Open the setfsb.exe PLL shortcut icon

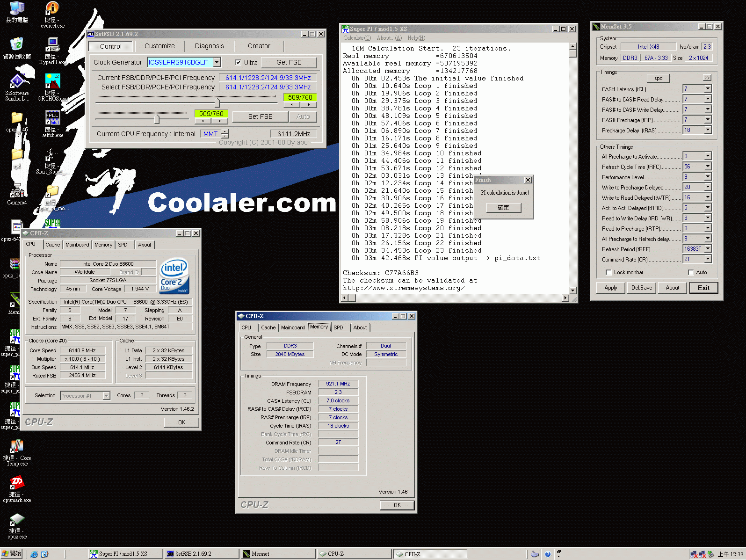(52, 117)
